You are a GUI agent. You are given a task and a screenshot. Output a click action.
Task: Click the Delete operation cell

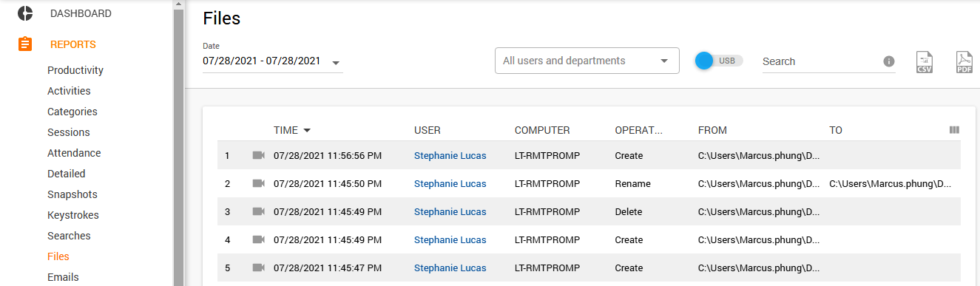[x=629, y=211]
